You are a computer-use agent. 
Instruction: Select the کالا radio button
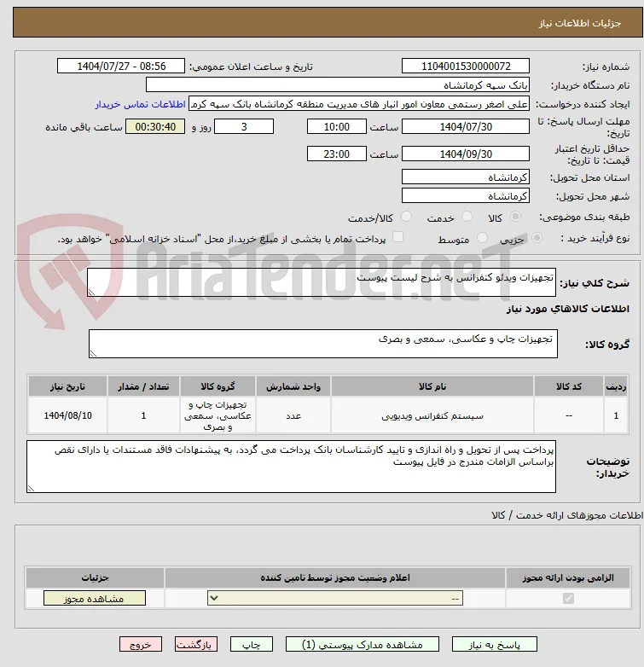(515, 217)
